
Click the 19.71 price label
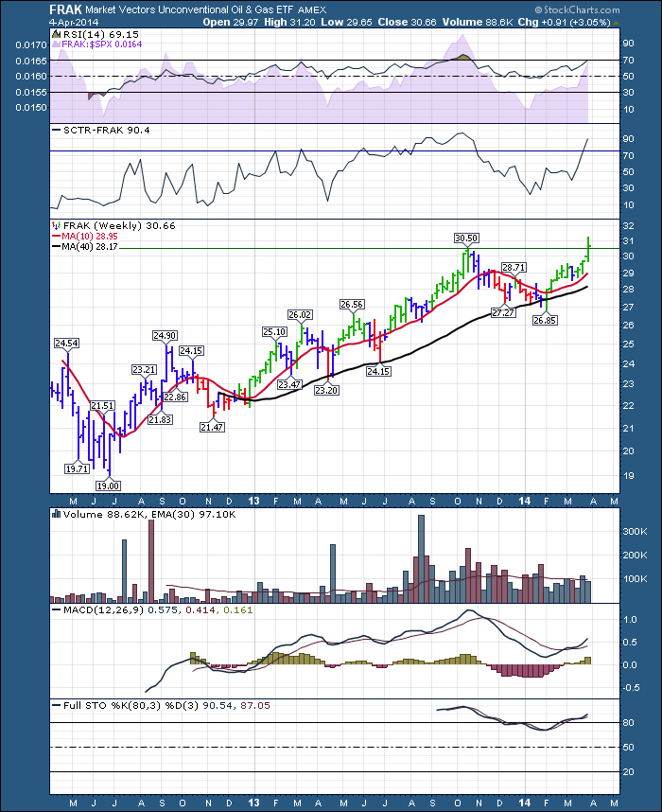point(78,468)
